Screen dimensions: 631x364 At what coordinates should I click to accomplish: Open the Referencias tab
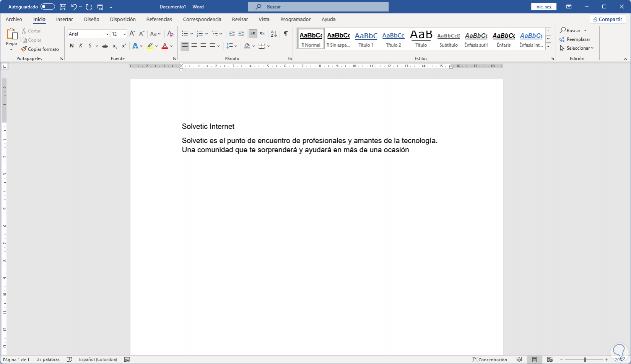(159, 19)
